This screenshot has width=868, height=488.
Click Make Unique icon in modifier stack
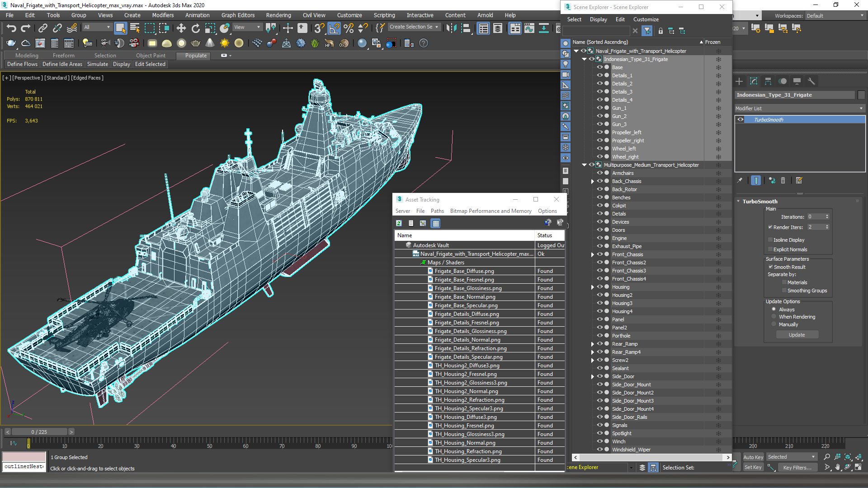click(772, 180)
